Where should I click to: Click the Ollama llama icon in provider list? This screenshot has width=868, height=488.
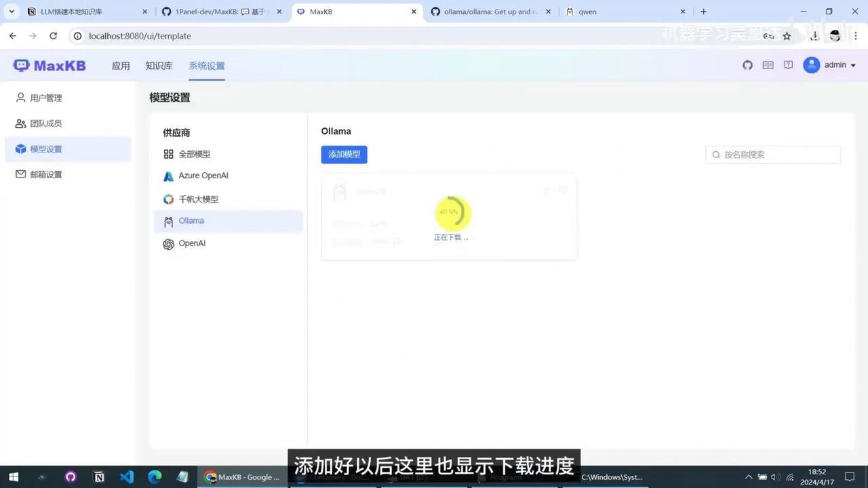(168, 222)
